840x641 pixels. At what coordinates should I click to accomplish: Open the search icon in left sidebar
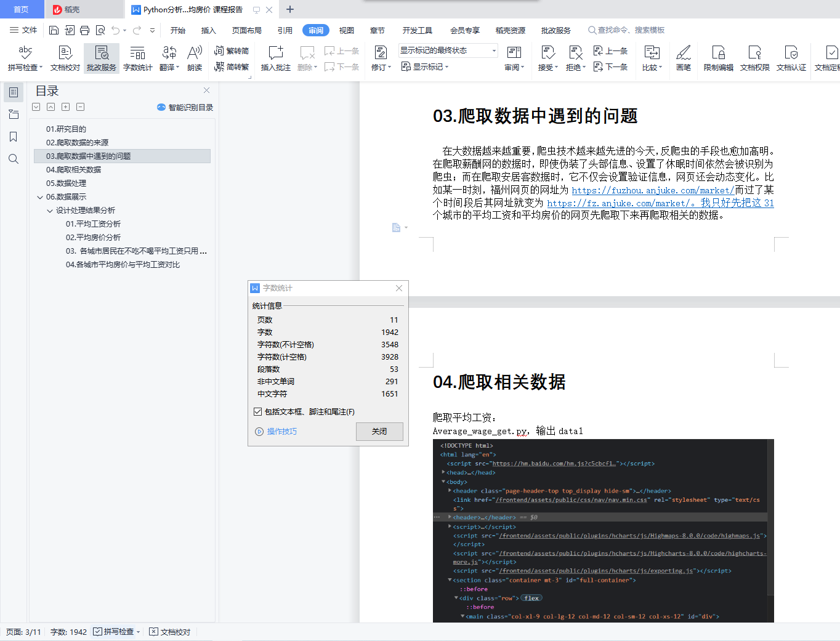pos(14,159)
